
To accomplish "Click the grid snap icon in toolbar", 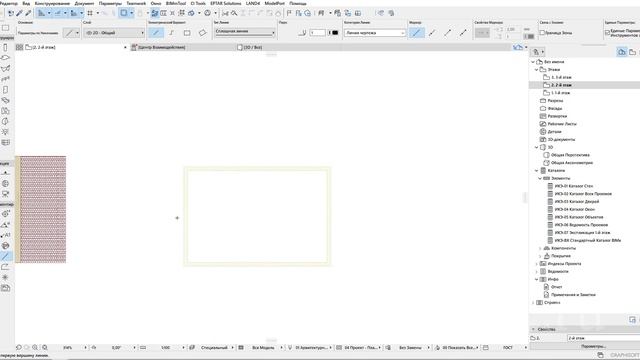I will (x=90, y=13).
